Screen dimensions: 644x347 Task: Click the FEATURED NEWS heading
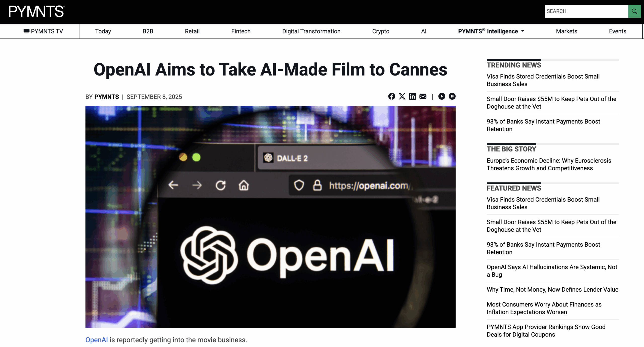pyautogui.click(x=514, y=188)
